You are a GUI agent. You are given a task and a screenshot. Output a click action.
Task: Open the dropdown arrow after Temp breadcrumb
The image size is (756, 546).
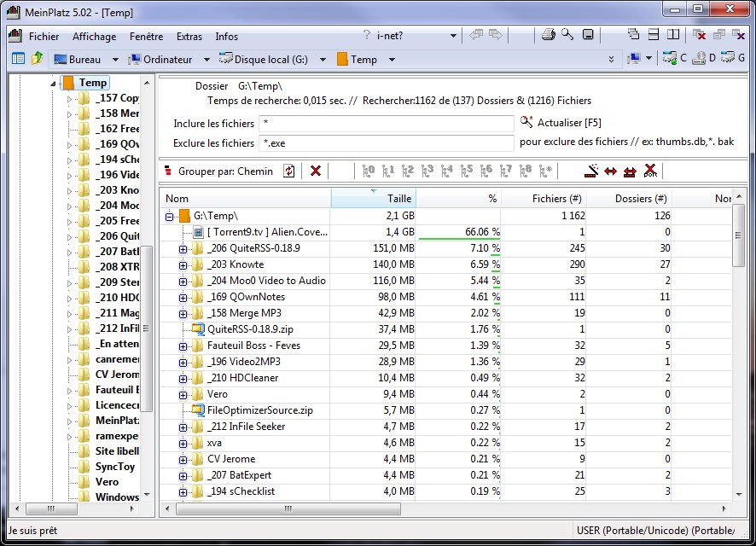point(392,59)
